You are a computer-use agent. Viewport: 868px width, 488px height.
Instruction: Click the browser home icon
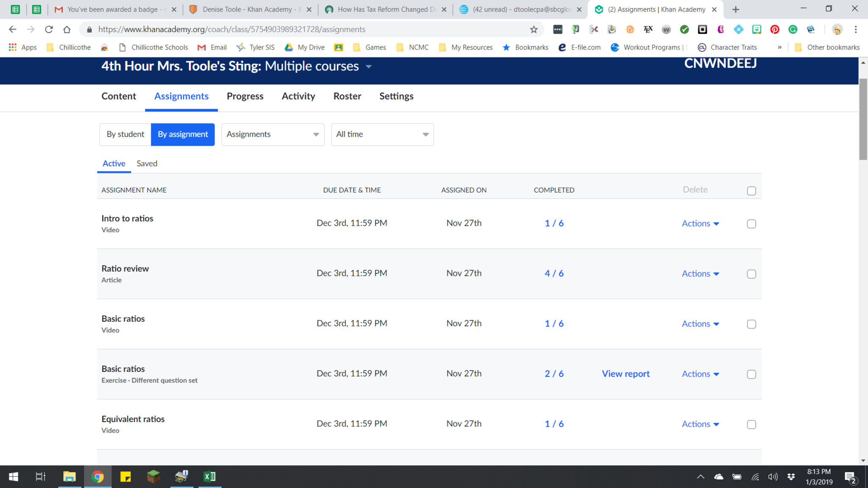(67, 29)
